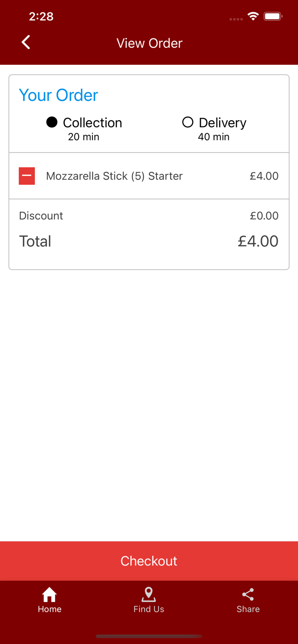Image resolution: width=298 pixels, height=644 pixels.
Task: Choose the Delivery option label
Action: (223, 123)
